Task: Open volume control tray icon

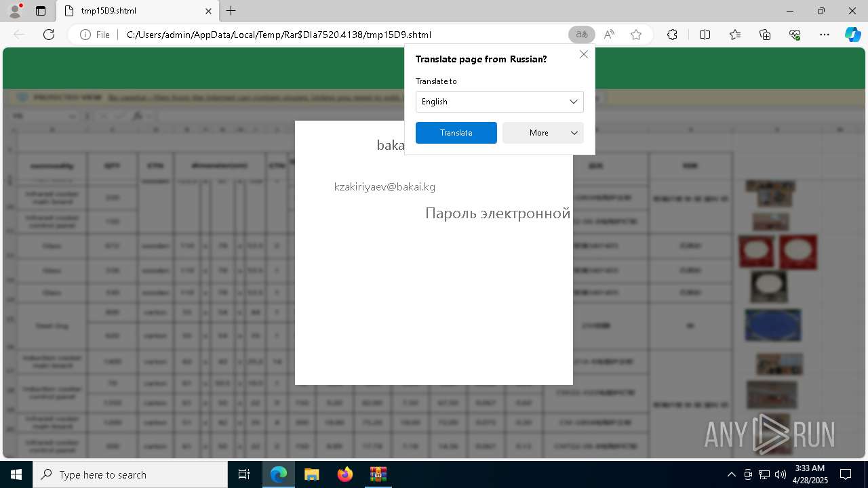Action: pyautogui.click(x=781, y=474)
